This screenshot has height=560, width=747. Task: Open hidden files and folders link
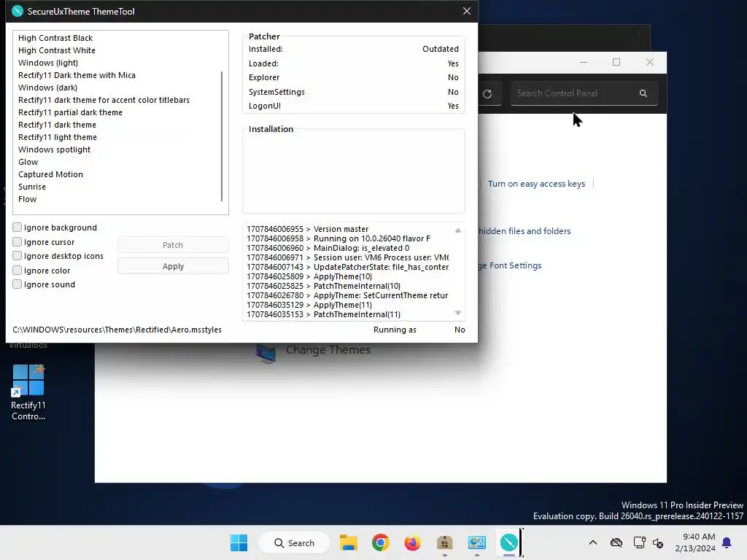(x=525, y=231)
